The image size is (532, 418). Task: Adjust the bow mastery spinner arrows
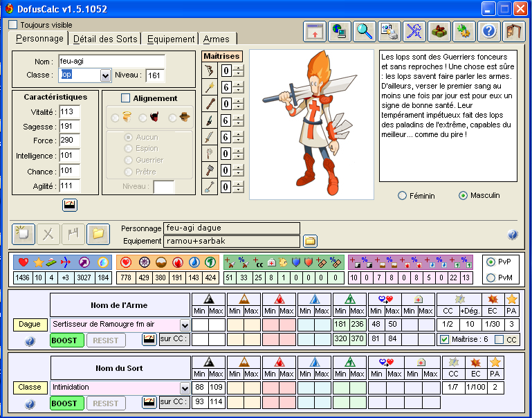(239, 71)
